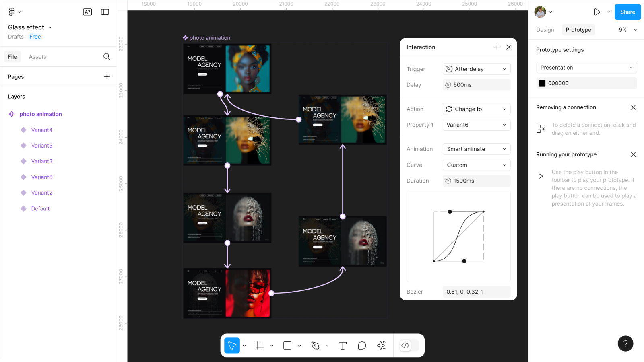Open the Trigger dropdown showing After delay
644x362 pixels.
[476, 69]
